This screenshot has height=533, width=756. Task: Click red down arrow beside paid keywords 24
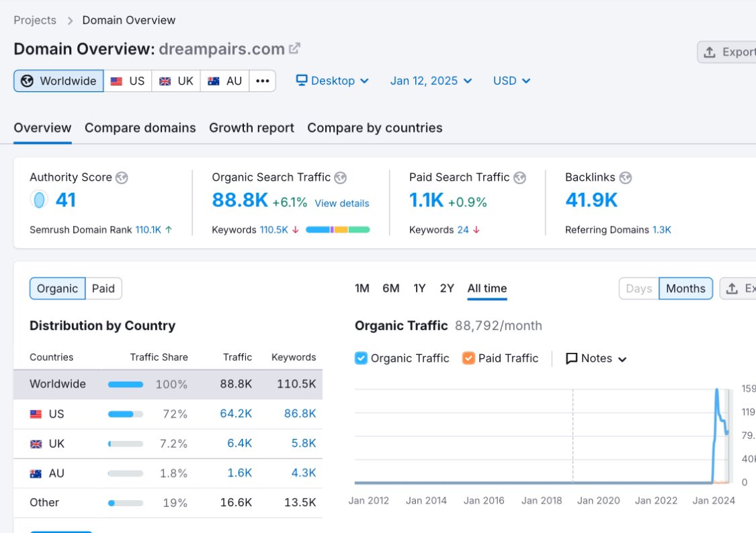click(x=476, y=230)
